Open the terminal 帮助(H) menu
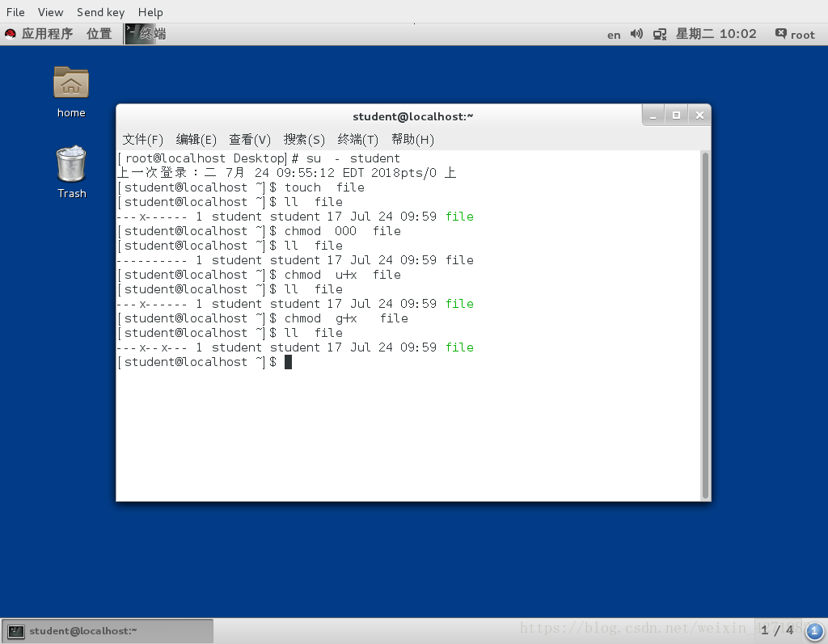The height and width of the screenshot is (644, 828). point(412,139)
